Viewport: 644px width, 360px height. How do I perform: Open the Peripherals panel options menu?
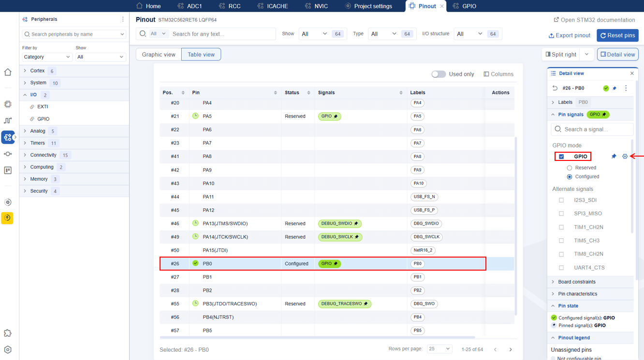(x=123, y=19)
